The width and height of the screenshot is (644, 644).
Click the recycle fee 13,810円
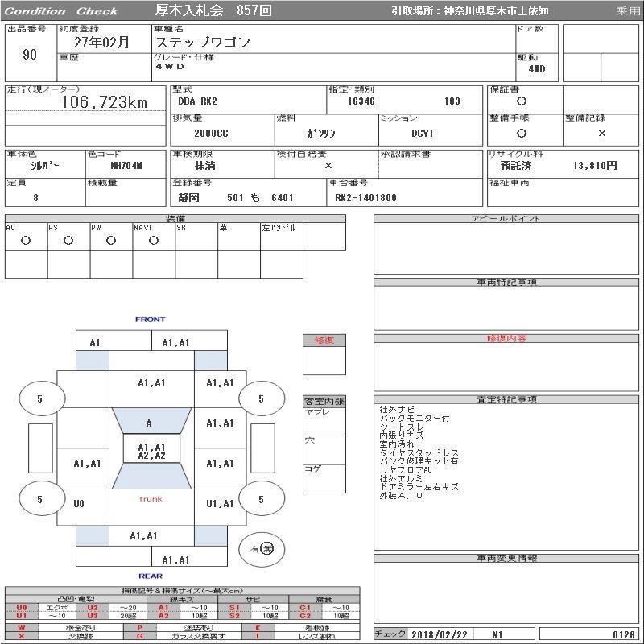(x=595, y=166)
